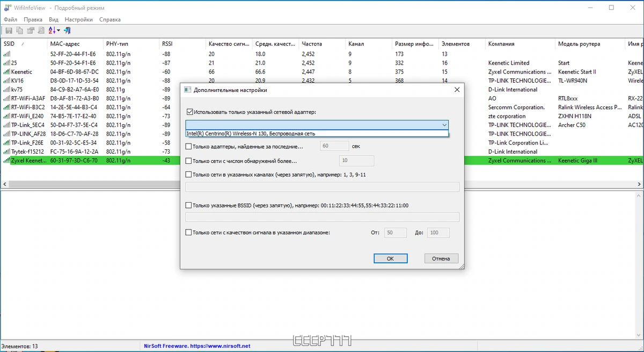The image size is (644, 352).
Task: Check Только указанные BSSID option
Action: pyautogui.click(x=189, y=205)
